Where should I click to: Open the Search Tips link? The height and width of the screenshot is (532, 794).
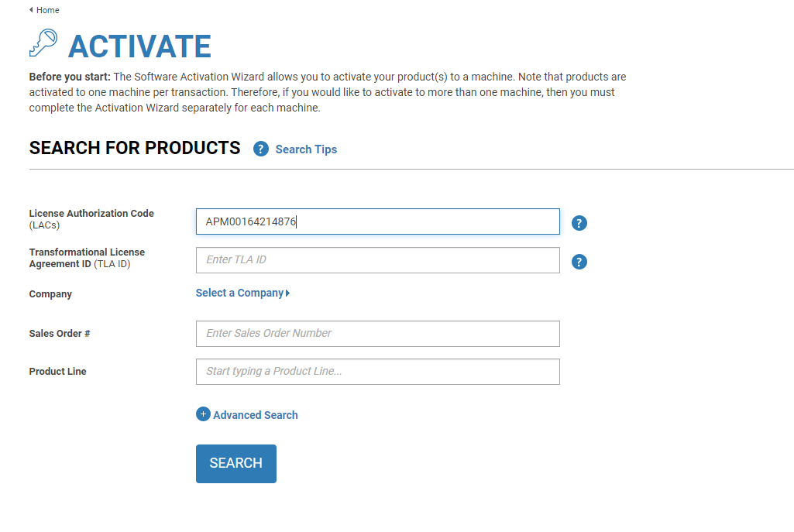[305, 149]
